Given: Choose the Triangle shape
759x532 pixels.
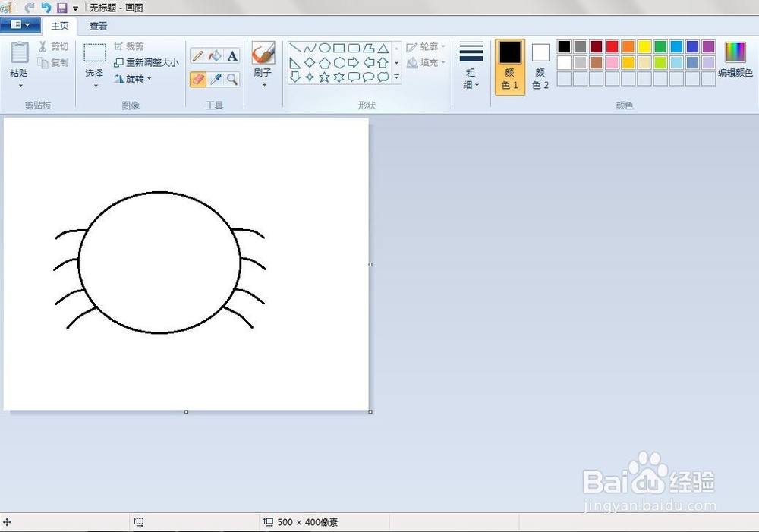Looking at the screenshot, I should tap(383, 48).
